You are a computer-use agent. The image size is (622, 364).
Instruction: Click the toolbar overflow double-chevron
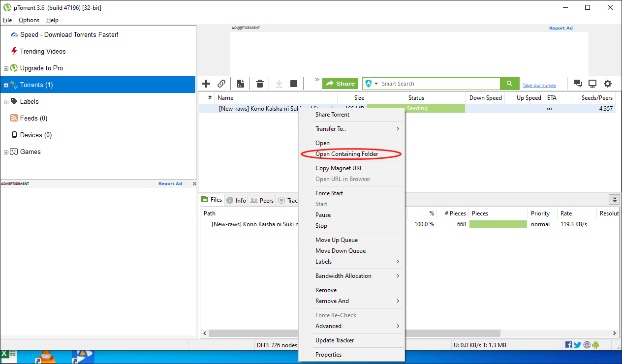pyautogui.click(x=317, y=80)
